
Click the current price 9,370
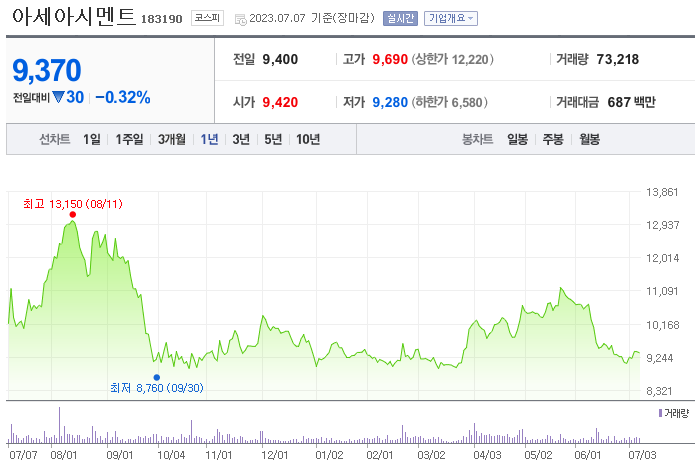47,70
